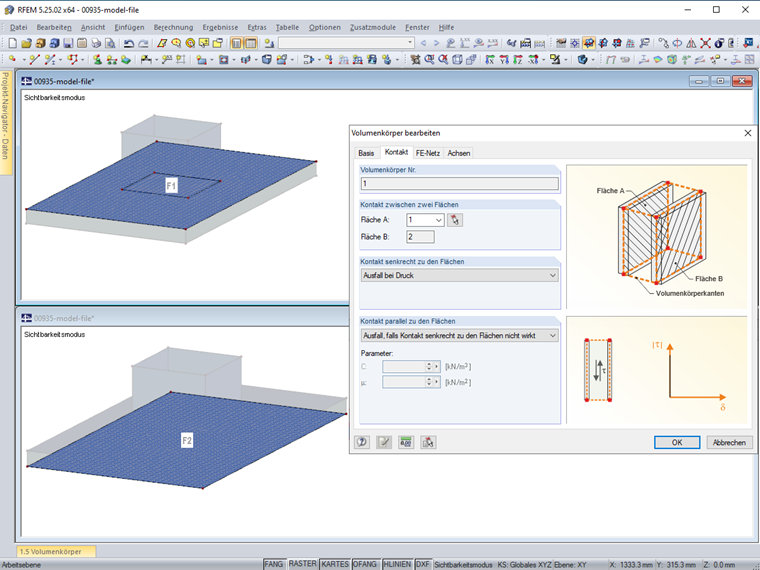Toggle FANG snap in status bar
760x570 pixels.
tap(273, 564)
